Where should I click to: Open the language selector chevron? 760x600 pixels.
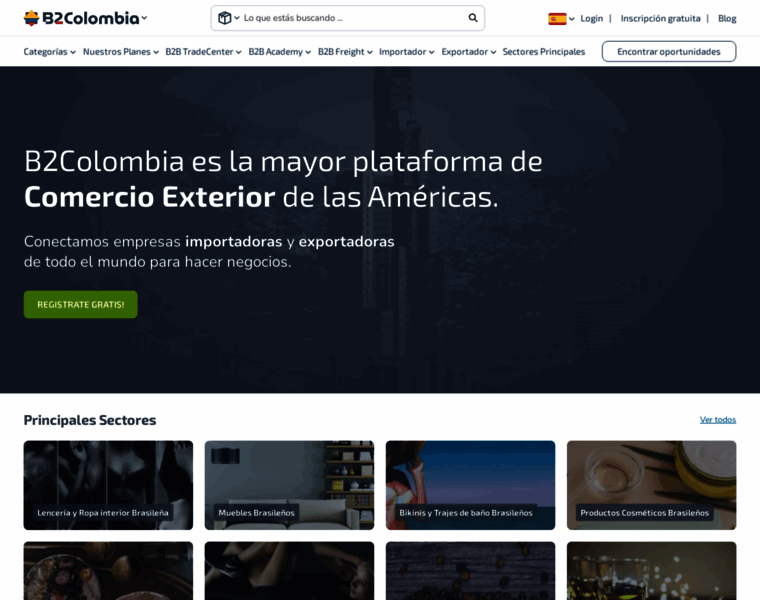pyautogui.click(x=572, y=19)
